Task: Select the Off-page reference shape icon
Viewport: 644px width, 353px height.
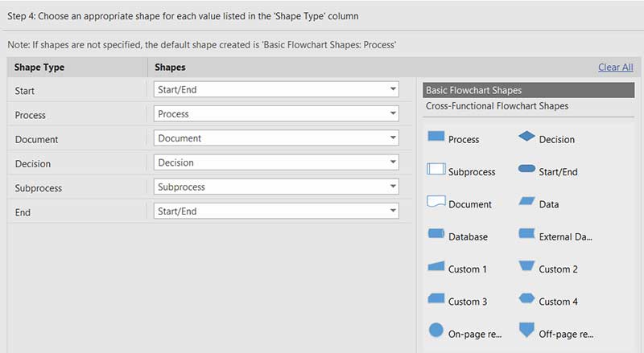Action: [526, 330]
